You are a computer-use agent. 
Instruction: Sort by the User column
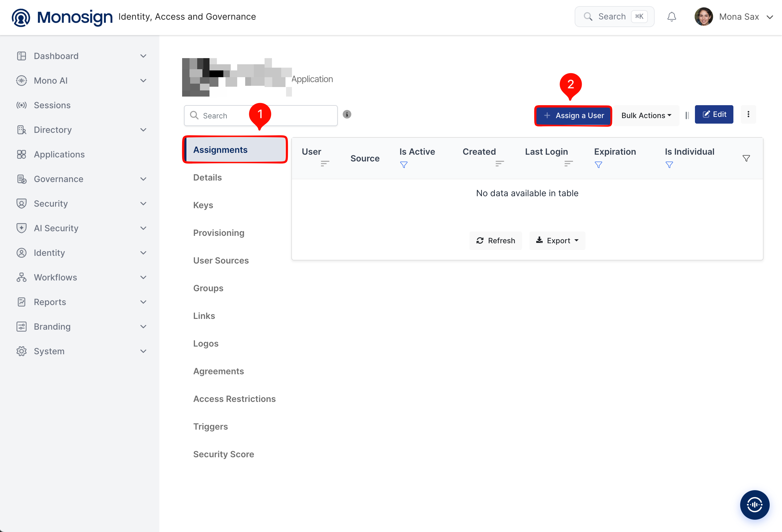325,163
